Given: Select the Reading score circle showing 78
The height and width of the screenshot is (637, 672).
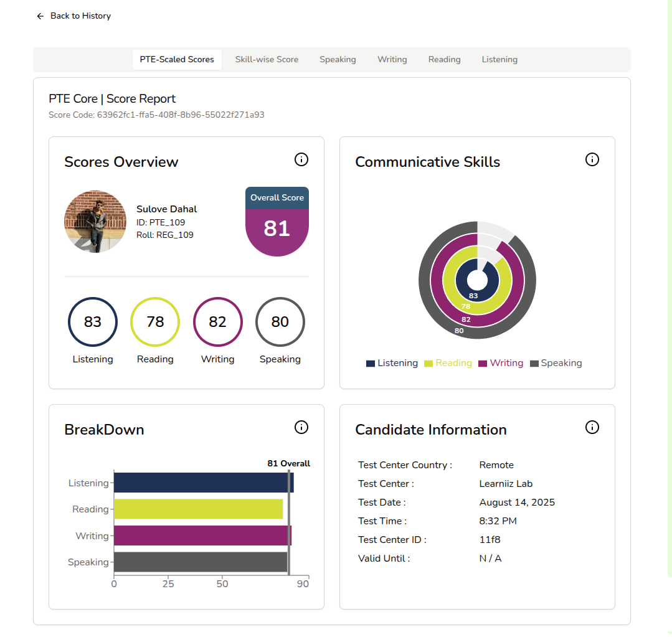Looking at the screenshot, I should point(155,322).
